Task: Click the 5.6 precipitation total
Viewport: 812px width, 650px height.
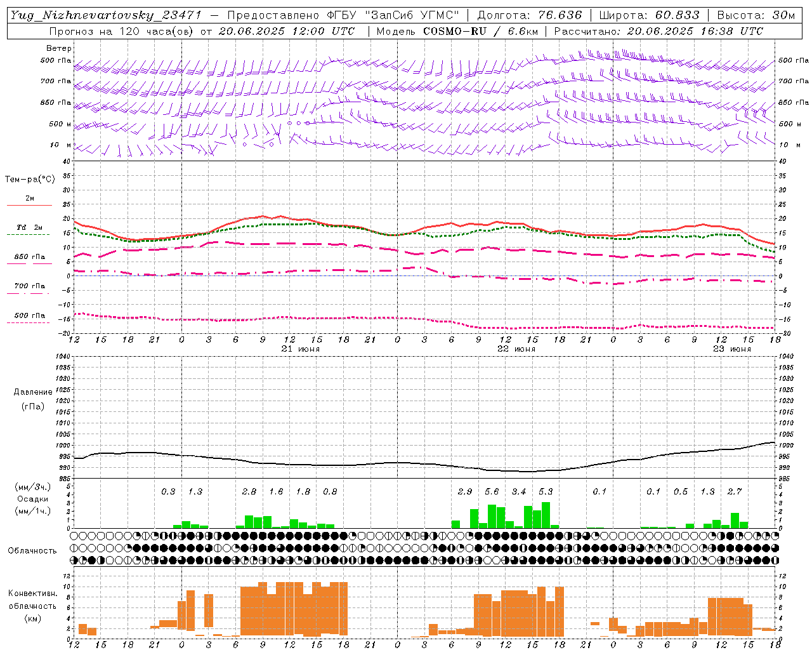Action: pyautogui.click(x=492, y=491)
